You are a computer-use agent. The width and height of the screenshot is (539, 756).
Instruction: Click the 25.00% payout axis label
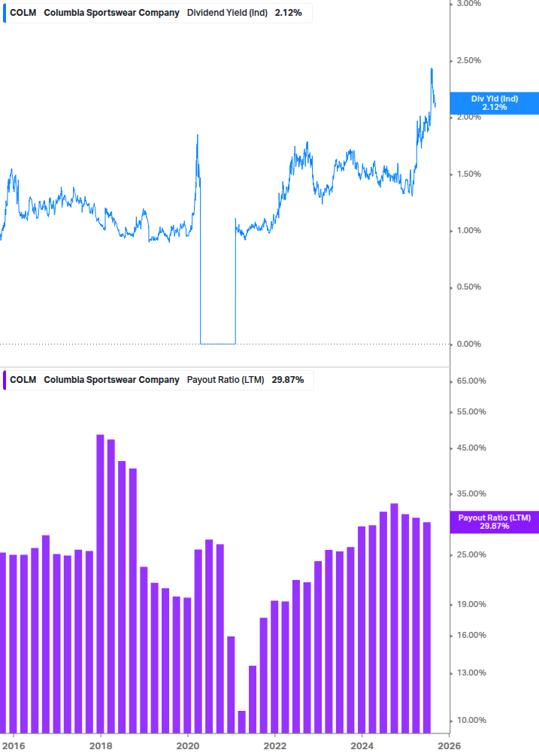471,555
